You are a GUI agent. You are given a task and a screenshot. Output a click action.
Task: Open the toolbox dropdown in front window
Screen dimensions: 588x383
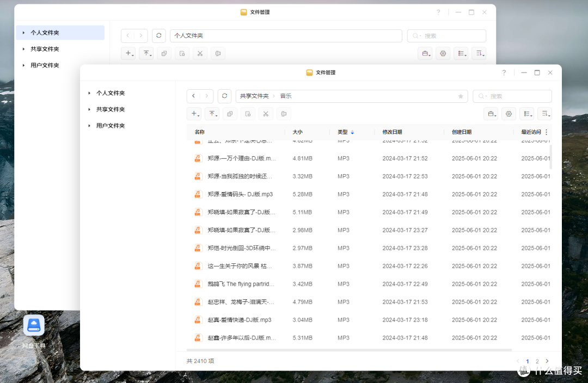[491, 114]
